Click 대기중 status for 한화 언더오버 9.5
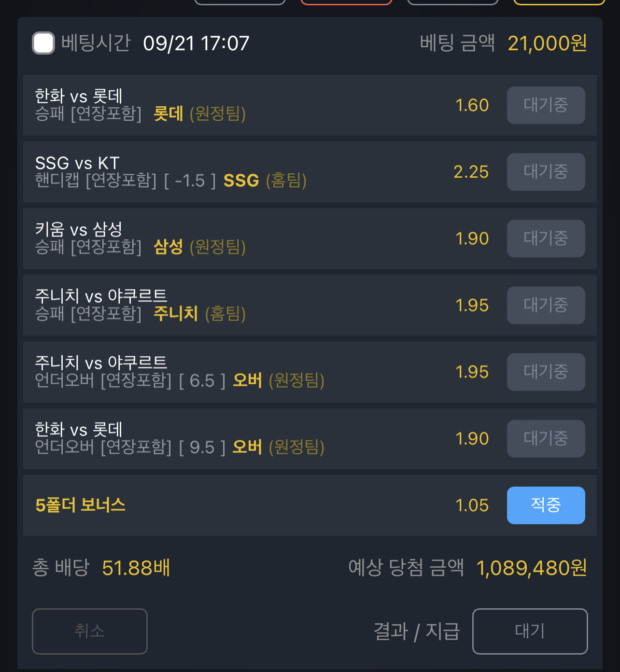The image size is (620, 672). [546, 438]
